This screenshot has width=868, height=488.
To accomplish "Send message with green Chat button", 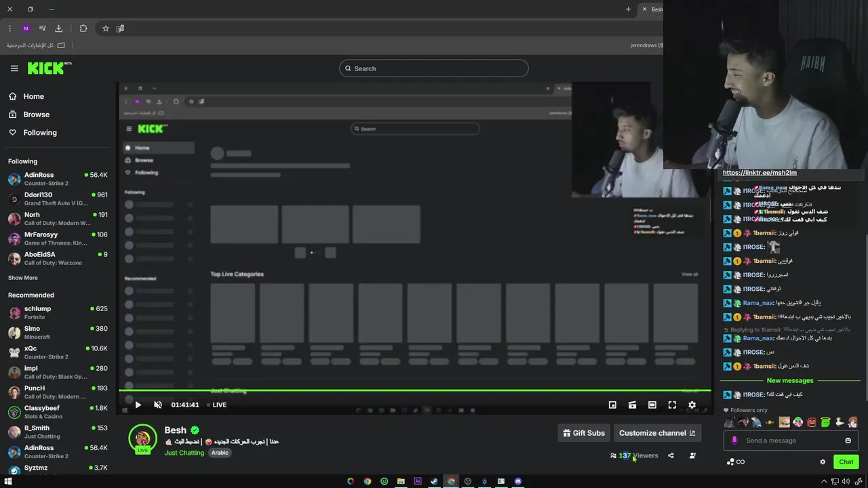I will coord(846,462).
